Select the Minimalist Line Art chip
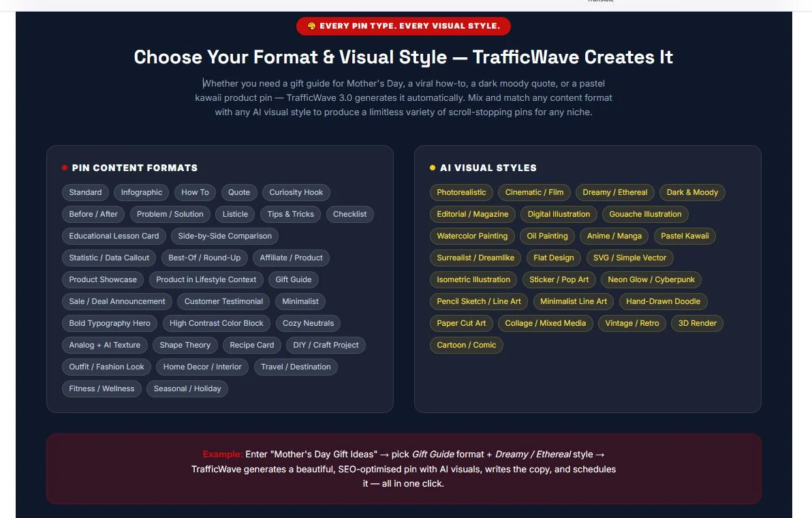 click(x=574, y=301)
